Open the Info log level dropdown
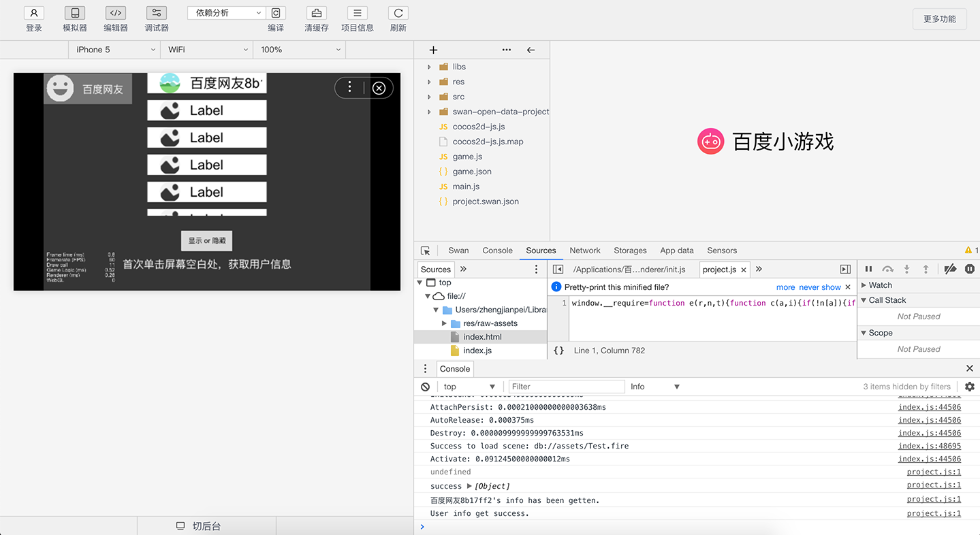 click(654, 387)
